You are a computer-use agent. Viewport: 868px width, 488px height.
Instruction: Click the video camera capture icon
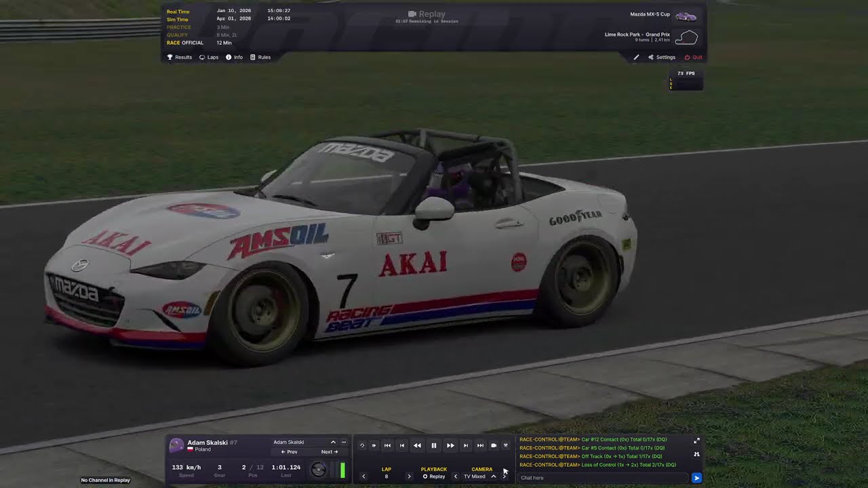[494, 445]
